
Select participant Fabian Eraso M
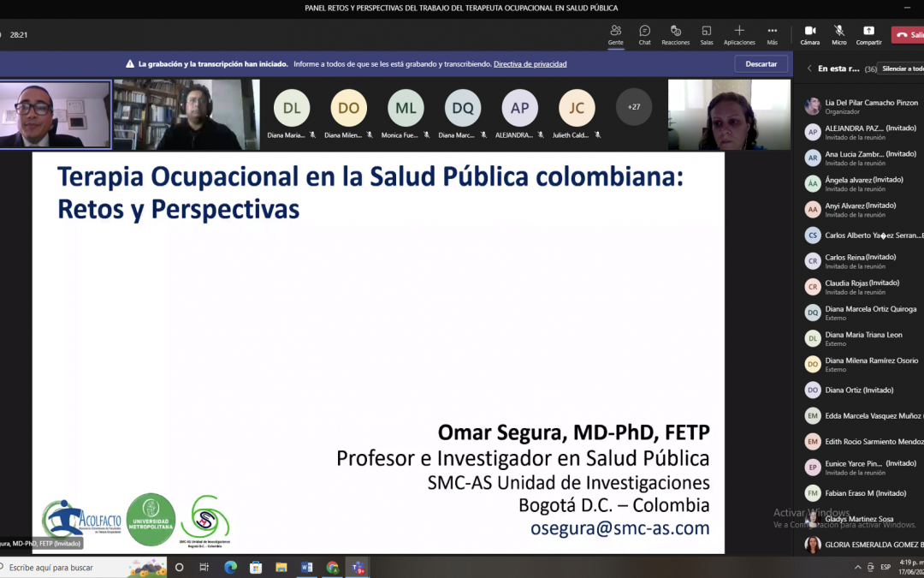point(865,493)
